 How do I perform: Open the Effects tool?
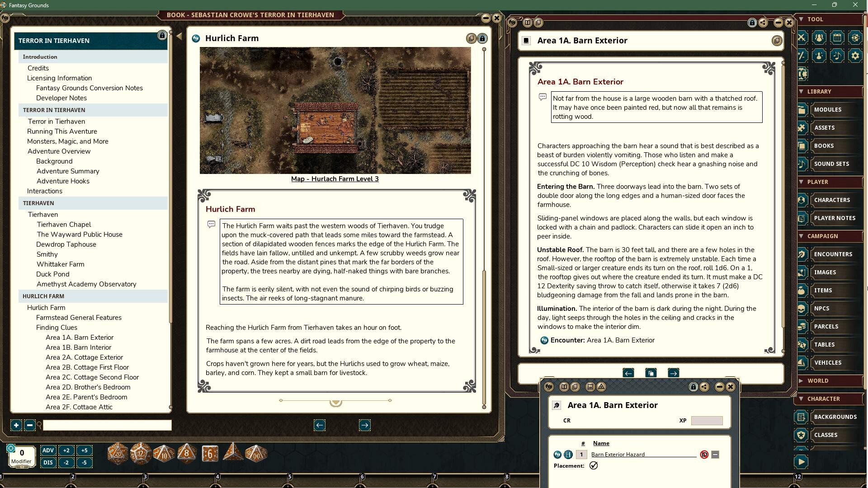point(820,56)
